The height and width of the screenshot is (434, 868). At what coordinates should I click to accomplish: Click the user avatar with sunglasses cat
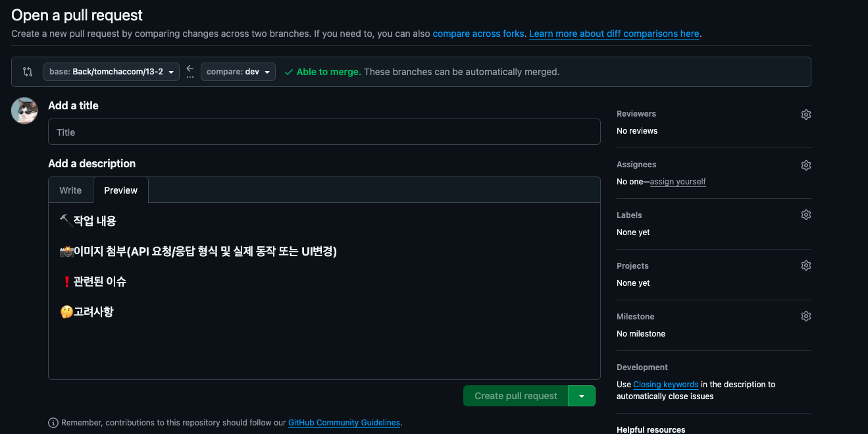click(24, 111)
